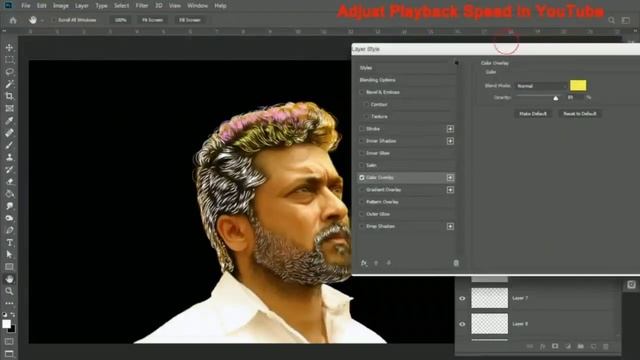640x360 pixels.
Task: Click the fx icon in Layer Style dialog
Action: (x=364, y=263)
